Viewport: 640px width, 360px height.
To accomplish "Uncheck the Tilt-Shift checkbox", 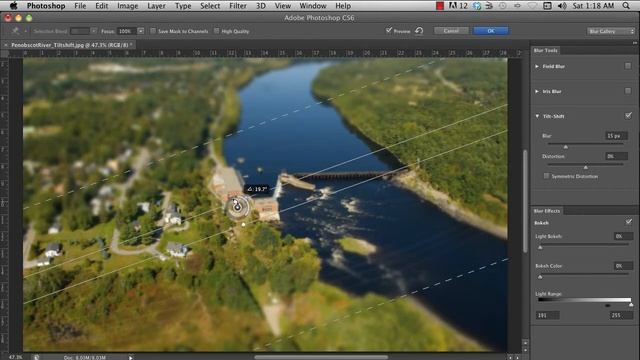I will point(628,116).
